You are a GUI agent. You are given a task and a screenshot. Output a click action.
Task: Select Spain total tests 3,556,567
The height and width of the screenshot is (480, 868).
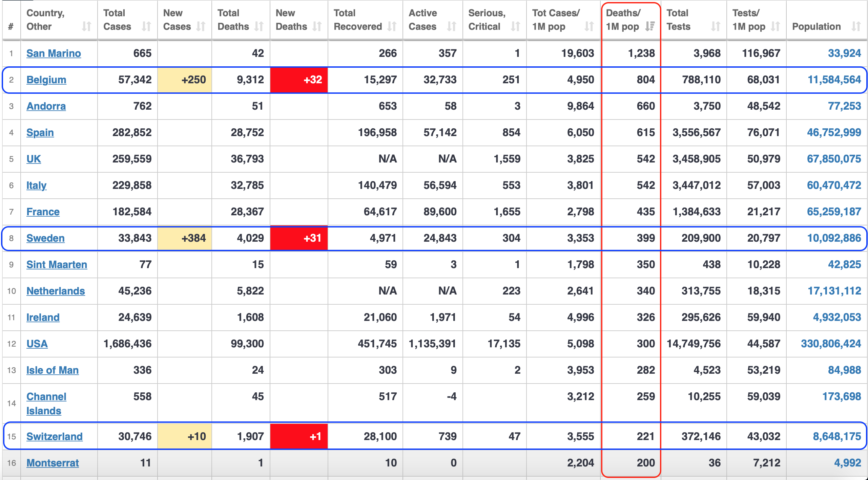697,132
